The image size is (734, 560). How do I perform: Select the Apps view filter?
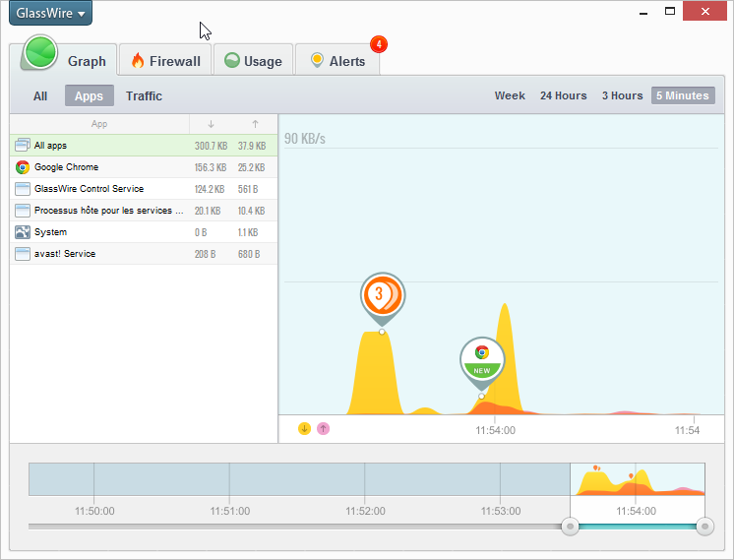click(x=89, y=95)
